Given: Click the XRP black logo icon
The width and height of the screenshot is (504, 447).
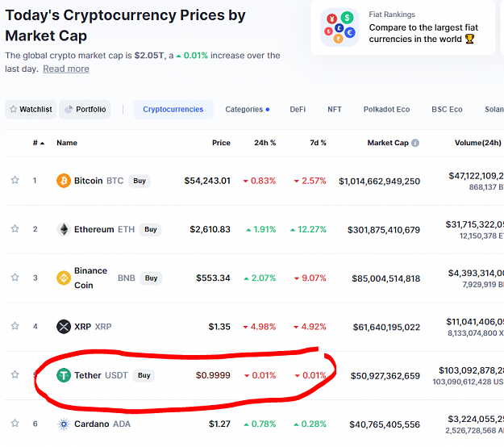Looking at the screenshot, I should (x=64, y=327).
